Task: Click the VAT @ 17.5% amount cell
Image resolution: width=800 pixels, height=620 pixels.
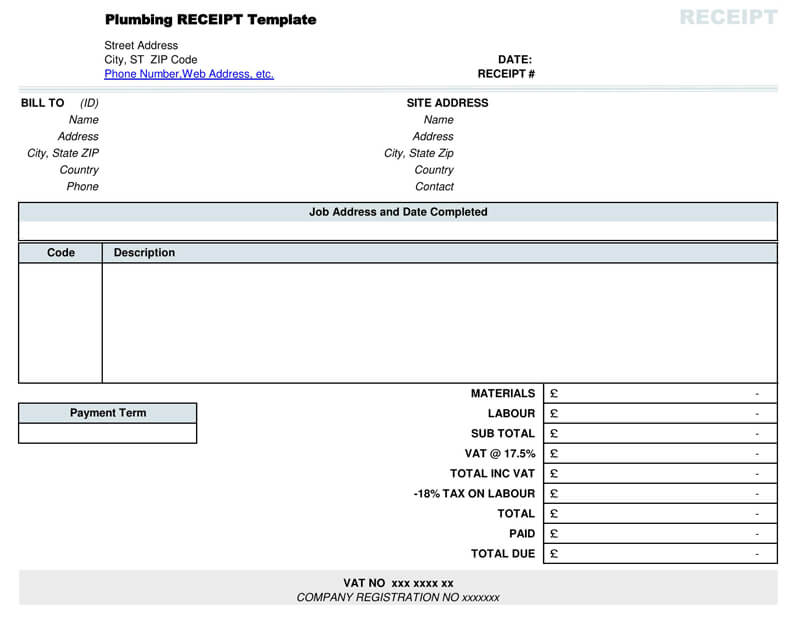Action: click(660, 454)
